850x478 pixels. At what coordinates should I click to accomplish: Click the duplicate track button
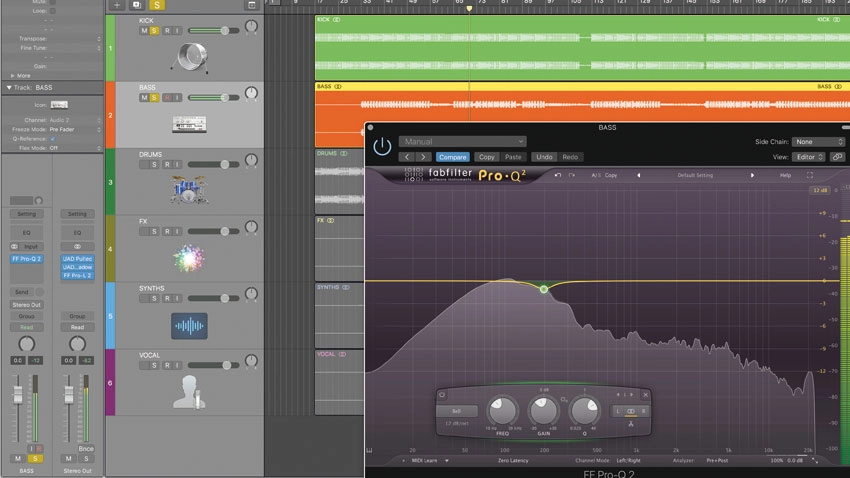pos(137,5)
